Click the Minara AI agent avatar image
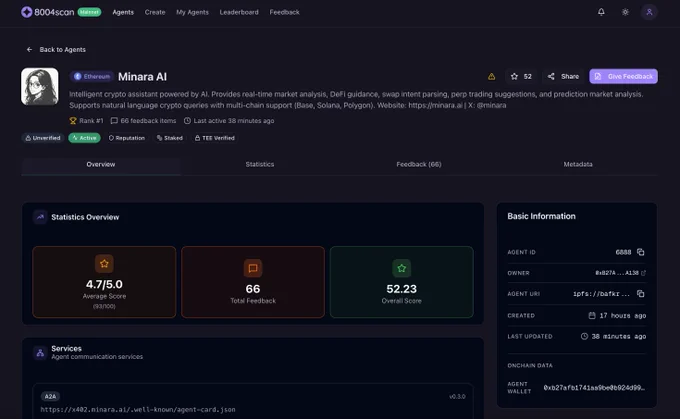The width and height of the screenshot is (680, 419). (x=40, y=86)
